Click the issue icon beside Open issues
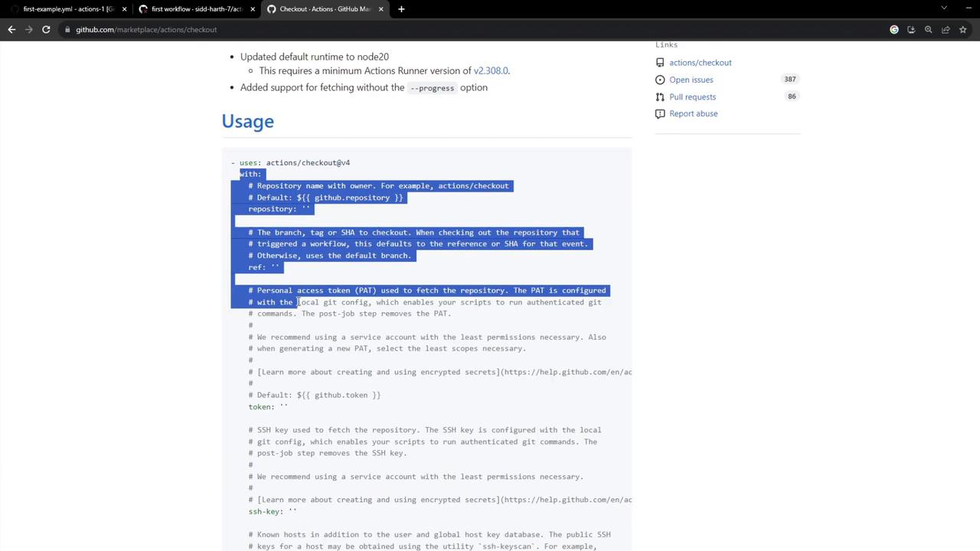 click(660, 80)
